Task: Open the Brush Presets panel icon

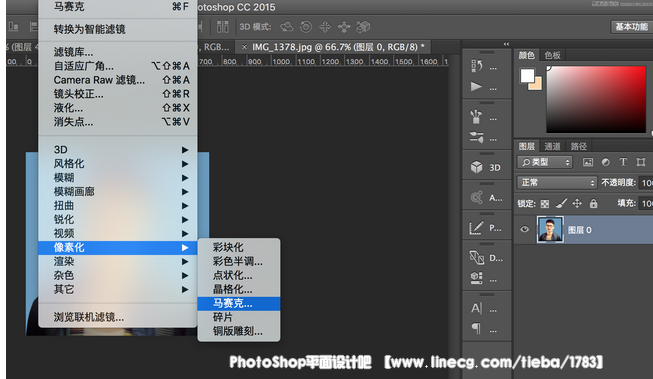Action: pyautogui.click(x=476, y=117)
